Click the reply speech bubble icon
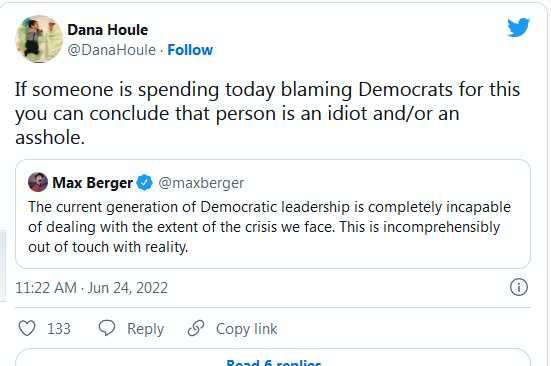Screen dimensions: 551x366 (107, 328)
